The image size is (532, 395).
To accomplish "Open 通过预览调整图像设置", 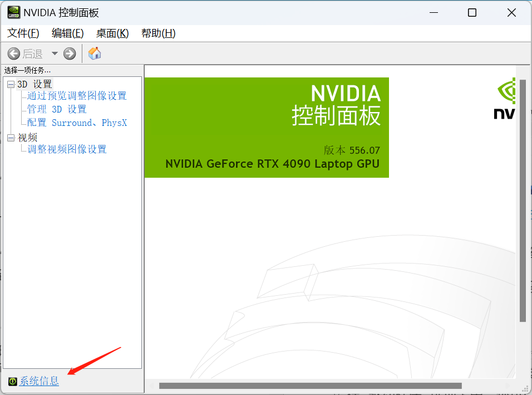I will [x=77, y=96].
